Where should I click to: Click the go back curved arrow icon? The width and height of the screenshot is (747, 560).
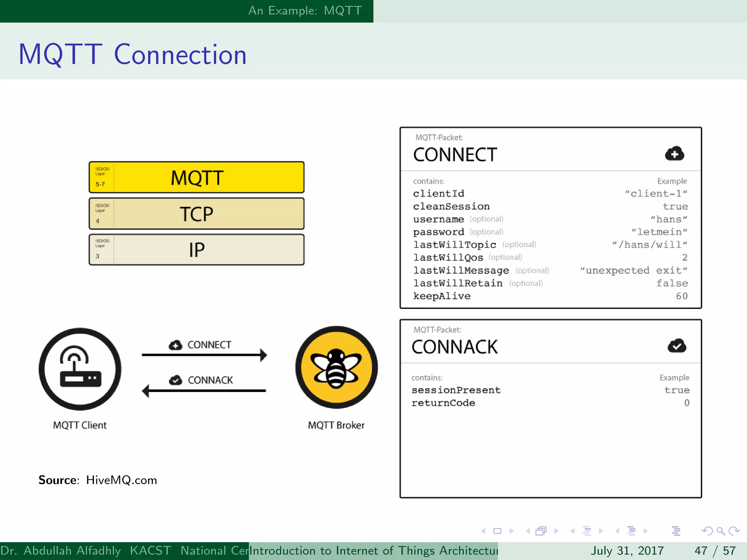tap(707, 531)
